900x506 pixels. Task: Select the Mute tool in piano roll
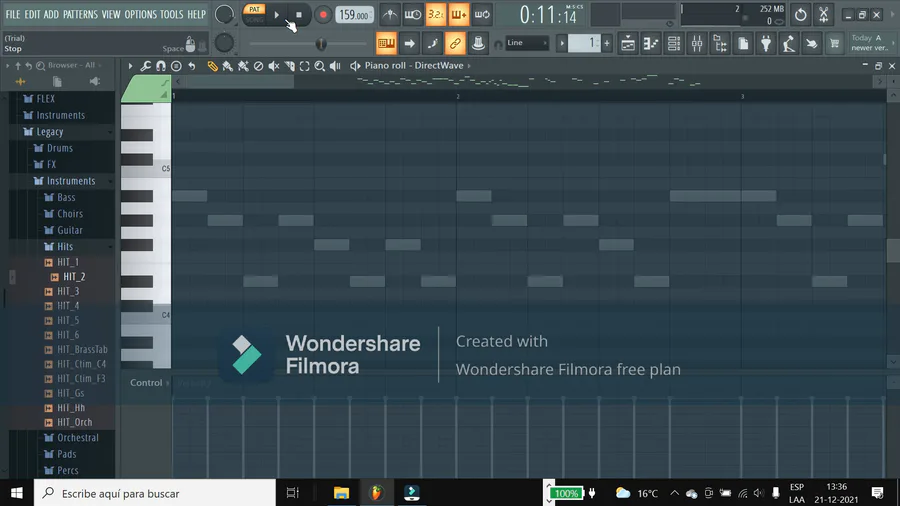coord(274,66)
